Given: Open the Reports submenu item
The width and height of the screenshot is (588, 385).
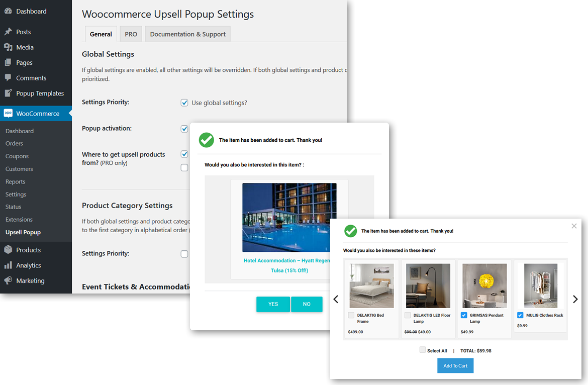Looking at the screenshot, I should click(x=16, y=182).
